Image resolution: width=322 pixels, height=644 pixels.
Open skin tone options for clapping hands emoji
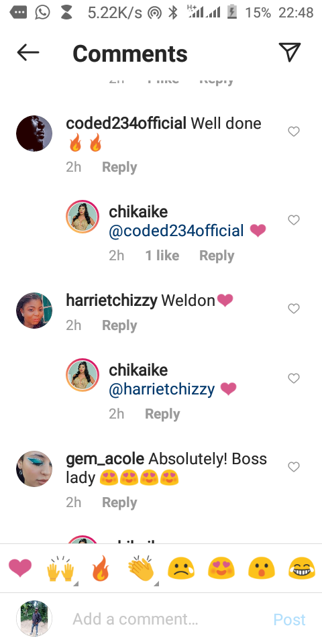tap(142, 569)
